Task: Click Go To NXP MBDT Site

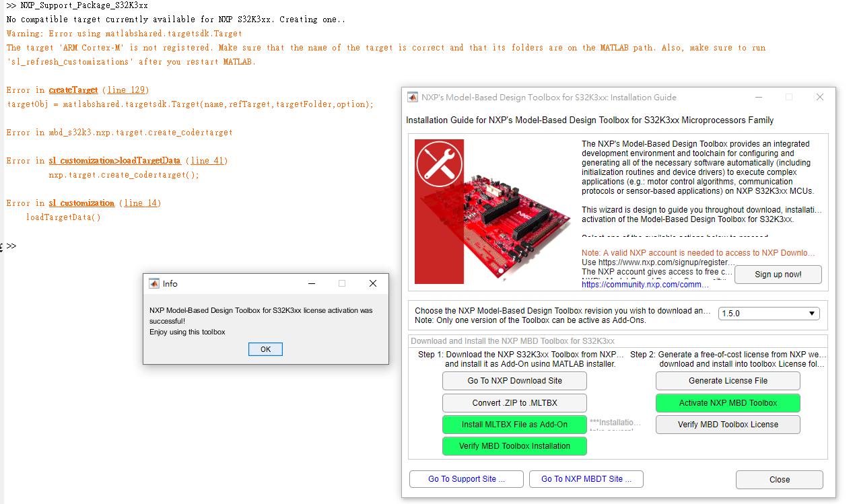Action: coord(586,478)
